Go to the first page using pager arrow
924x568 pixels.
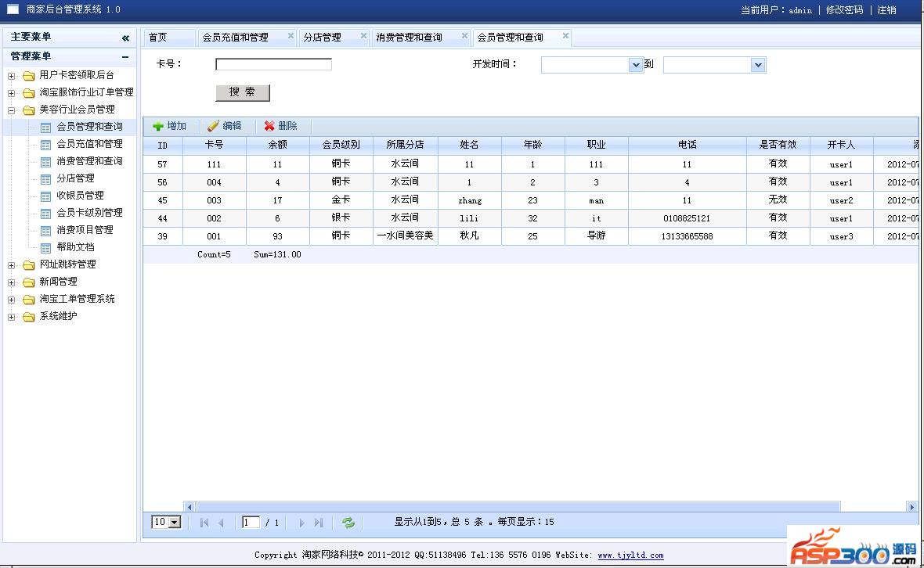pyautogui.click(x=204, y=523)
